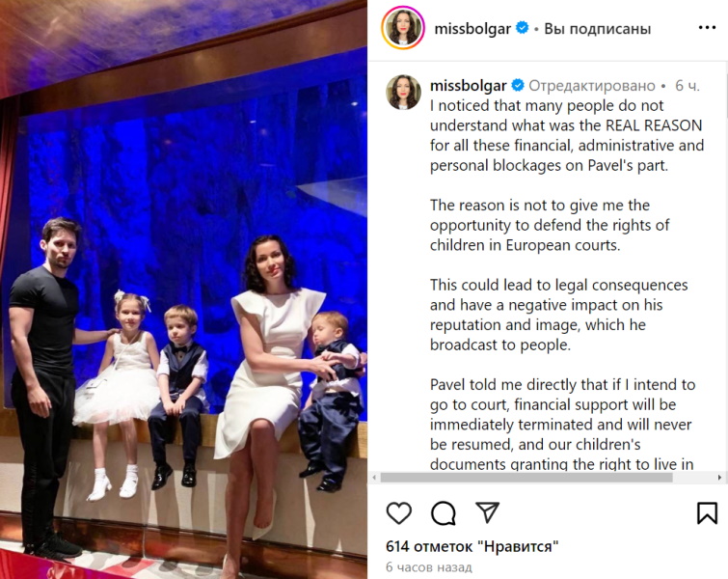Click horizontal scrollbar left arrow
This screenshot has width=728, height=579.
point(375,478)
